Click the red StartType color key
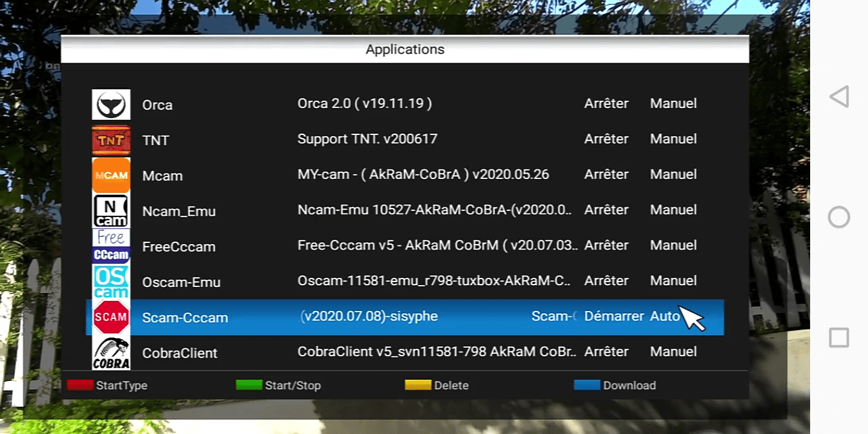868x434 pixels. click(x=80, y=385)
